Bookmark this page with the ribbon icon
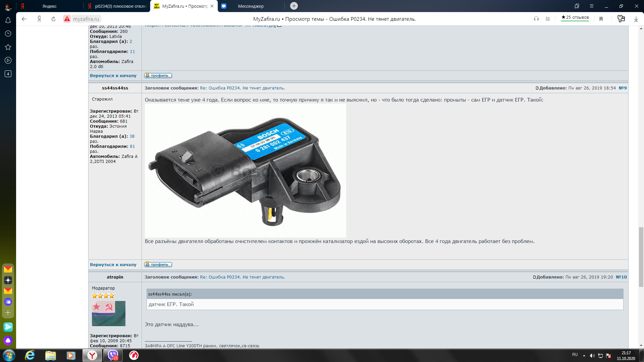644x362 pixels. pos(601,19)
